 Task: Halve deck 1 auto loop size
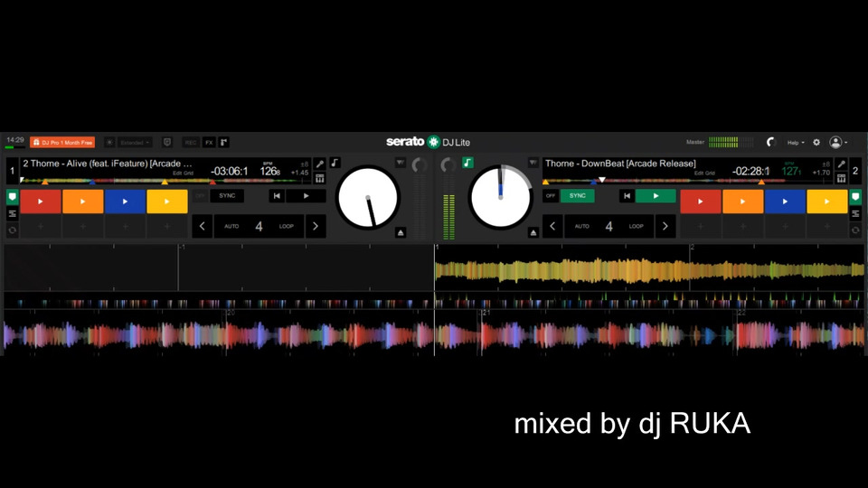202,226
